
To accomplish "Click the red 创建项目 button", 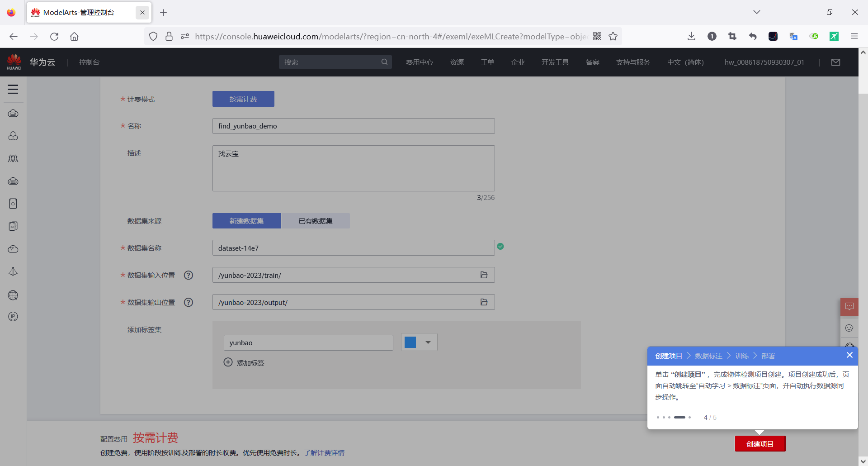I will (x=760, y=444).
